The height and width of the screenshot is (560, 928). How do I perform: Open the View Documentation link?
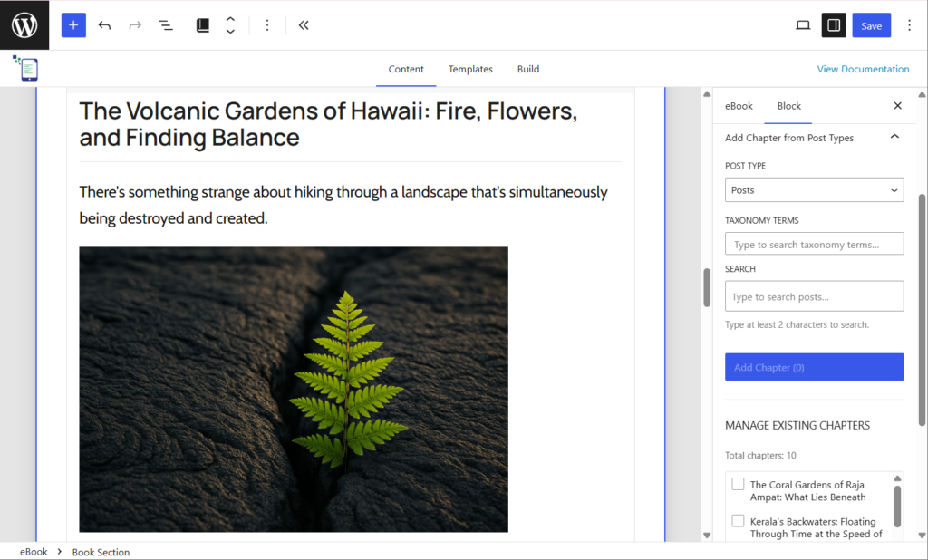pyautogui.click(x=863, y=69)
